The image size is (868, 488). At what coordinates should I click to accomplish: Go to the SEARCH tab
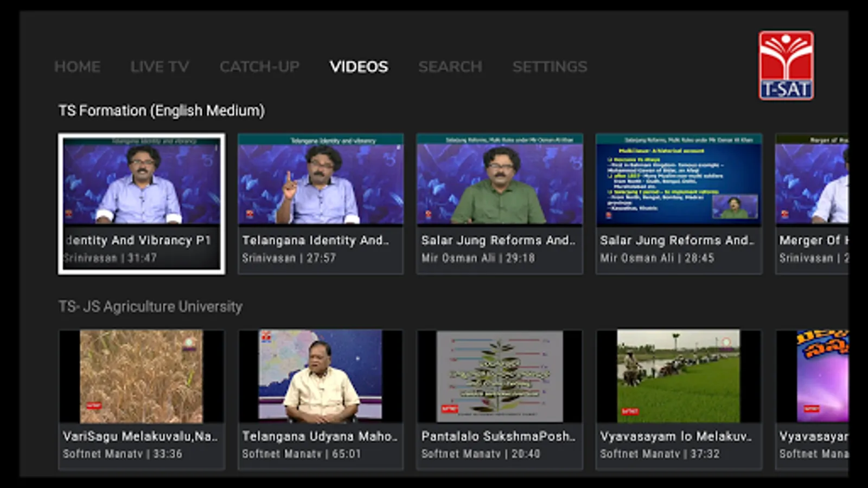450,67
